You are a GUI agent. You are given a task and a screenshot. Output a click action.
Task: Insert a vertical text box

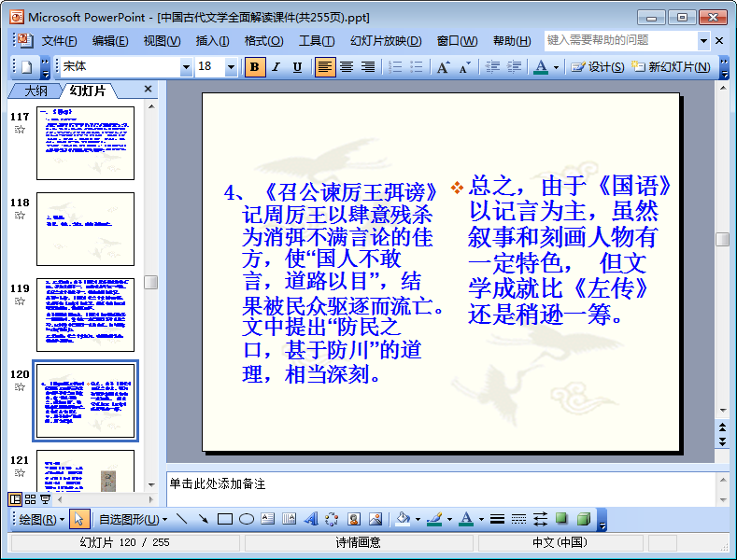click(289, 519)
